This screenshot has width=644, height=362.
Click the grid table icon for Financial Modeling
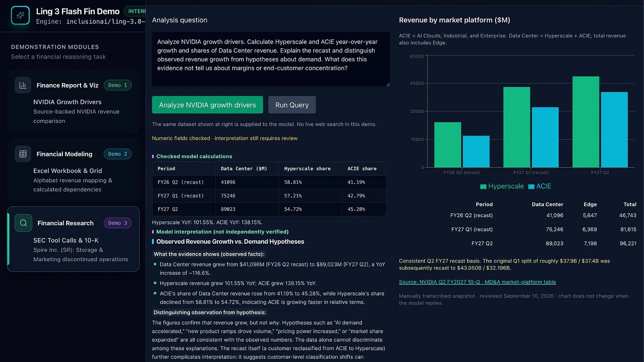(x=23, y=154)
